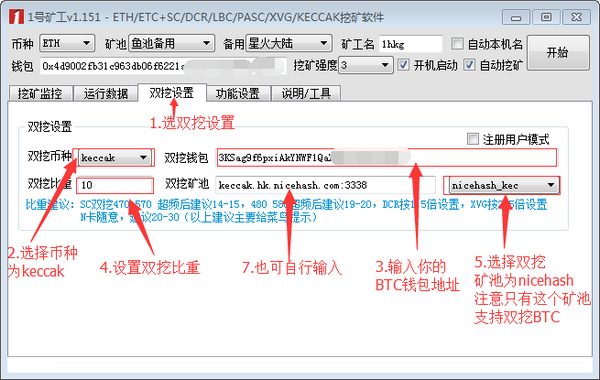The width and height of the screenshot is (600, 380).
Task: Minimize the miner window
Action: pos(516,17)
